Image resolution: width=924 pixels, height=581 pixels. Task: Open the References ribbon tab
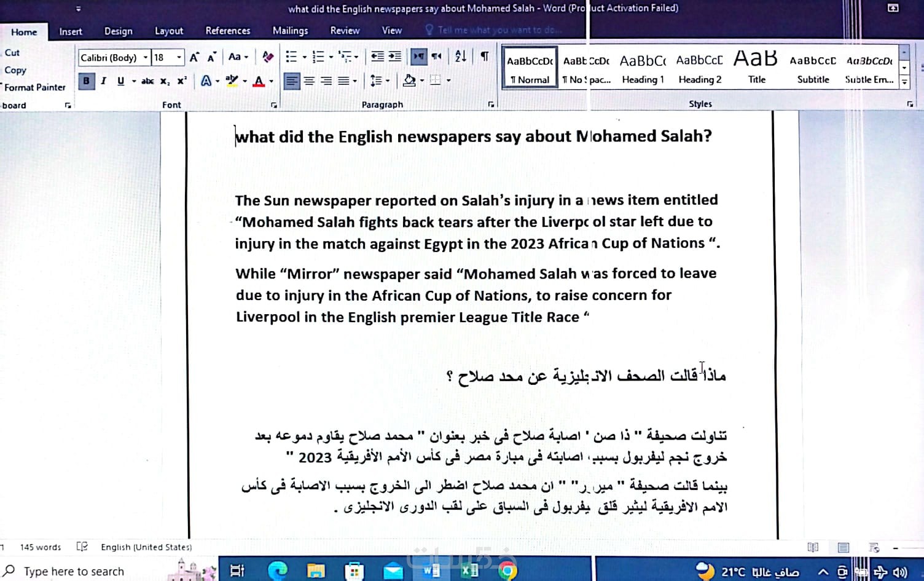click(x=228, y=30)
